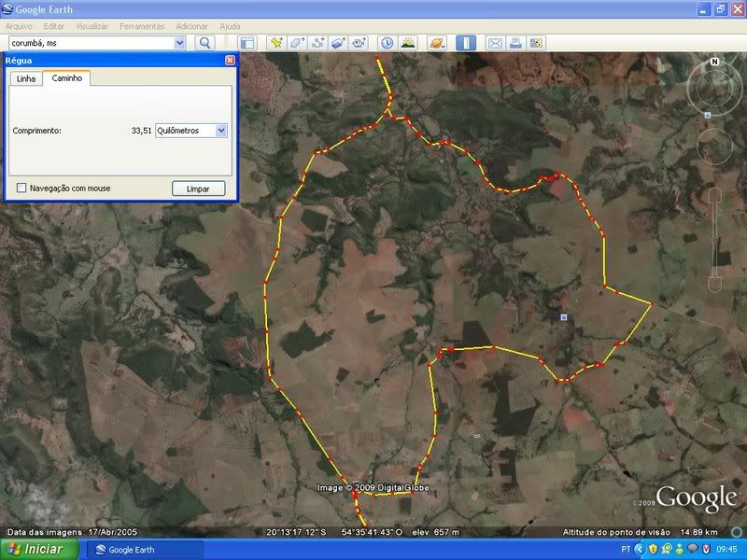Click the latitude 20°13'17.12" S readout
The width and height of the screenshot is (747, 560).
pos(296,532)
